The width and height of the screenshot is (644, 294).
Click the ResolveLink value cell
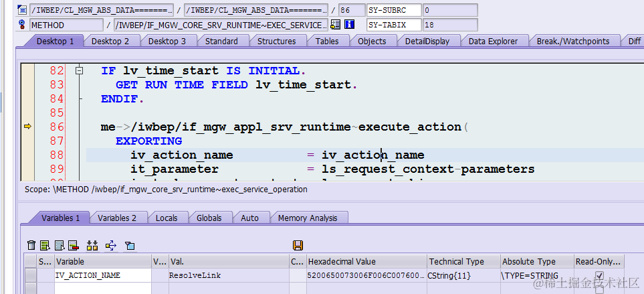(229, 275)
